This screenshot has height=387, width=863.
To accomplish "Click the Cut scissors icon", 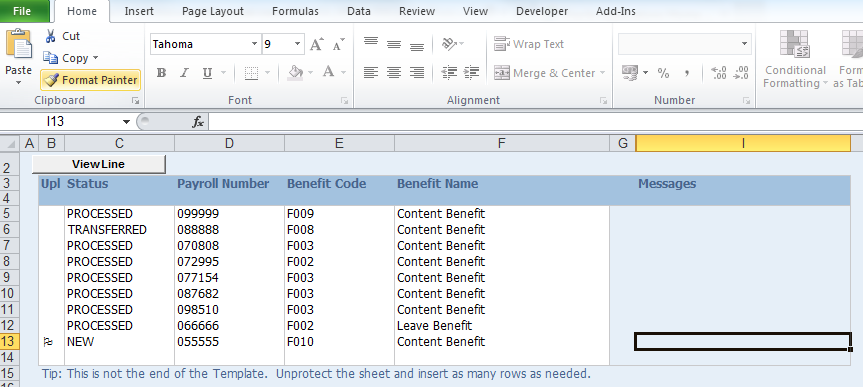I will click(x=51, y=36).
